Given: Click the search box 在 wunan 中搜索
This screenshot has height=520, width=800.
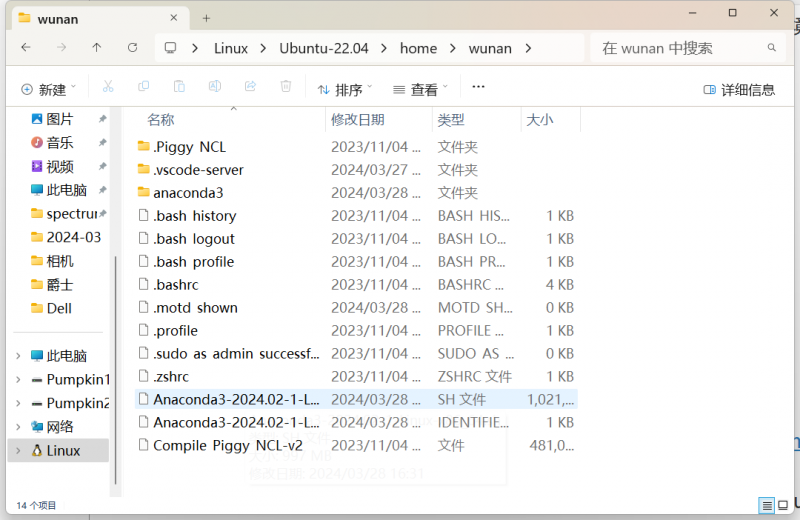Looking at the screenshot, I should [x=680, y=48].
